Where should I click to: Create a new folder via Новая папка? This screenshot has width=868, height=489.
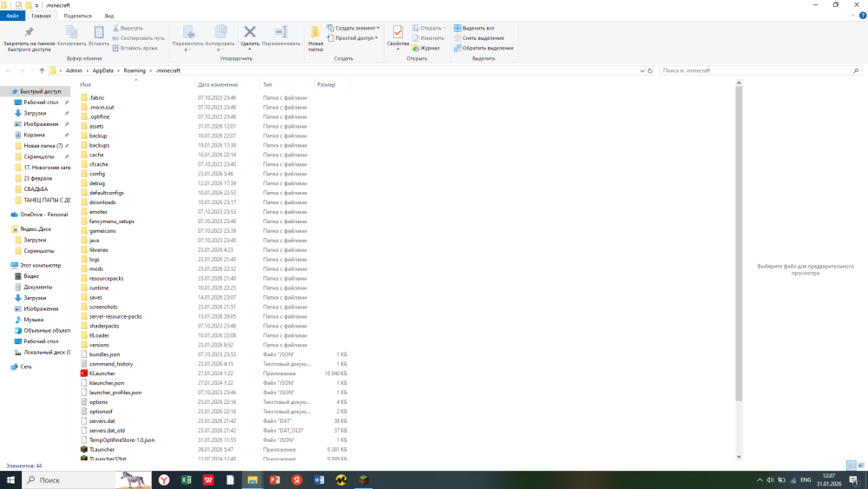tap(316, 39)
